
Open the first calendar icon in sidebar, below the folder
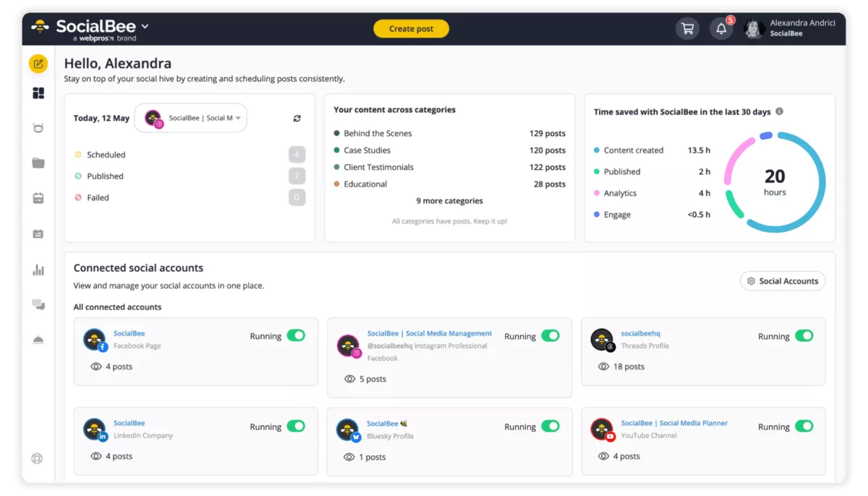tap(38, 198)
